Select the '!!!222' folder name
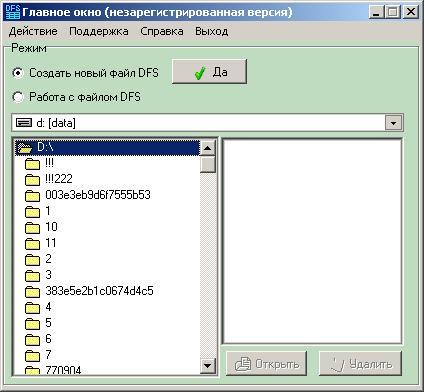 coord(59,179)
